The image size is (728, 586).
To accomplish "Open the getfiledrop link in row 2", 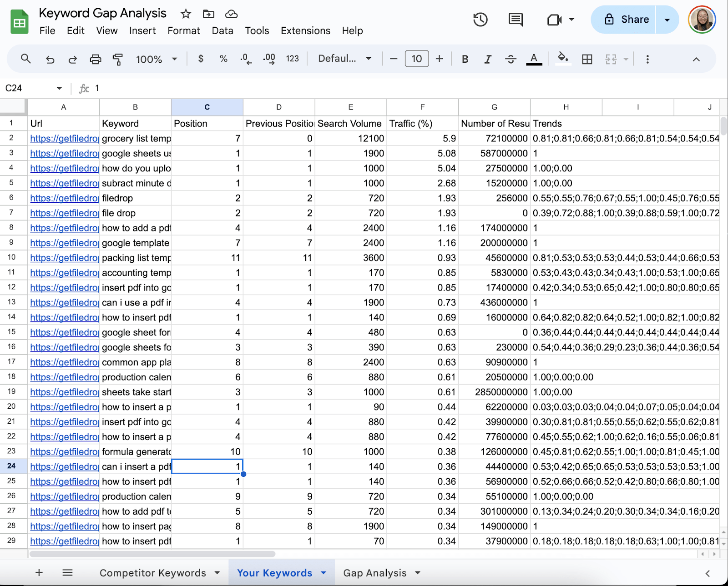I will coord(64,139).
